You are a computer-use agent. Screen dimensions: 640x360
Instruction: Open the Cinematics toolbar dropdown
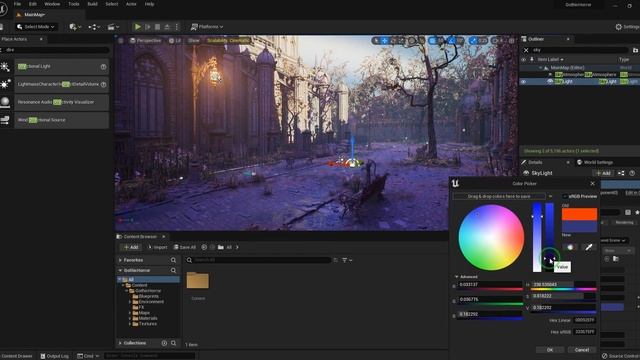pos(113,27)
